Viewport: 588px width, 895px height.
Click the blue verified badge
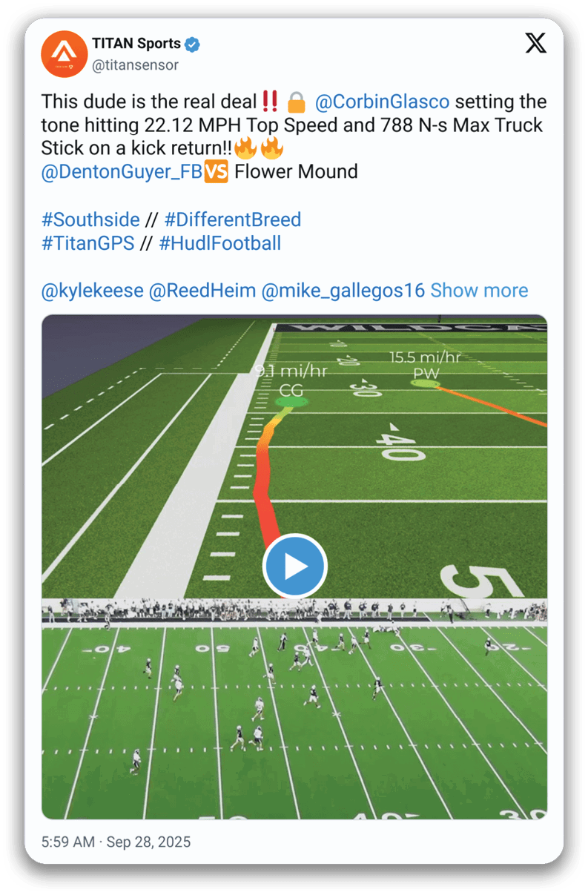click(x=193, y=44)
